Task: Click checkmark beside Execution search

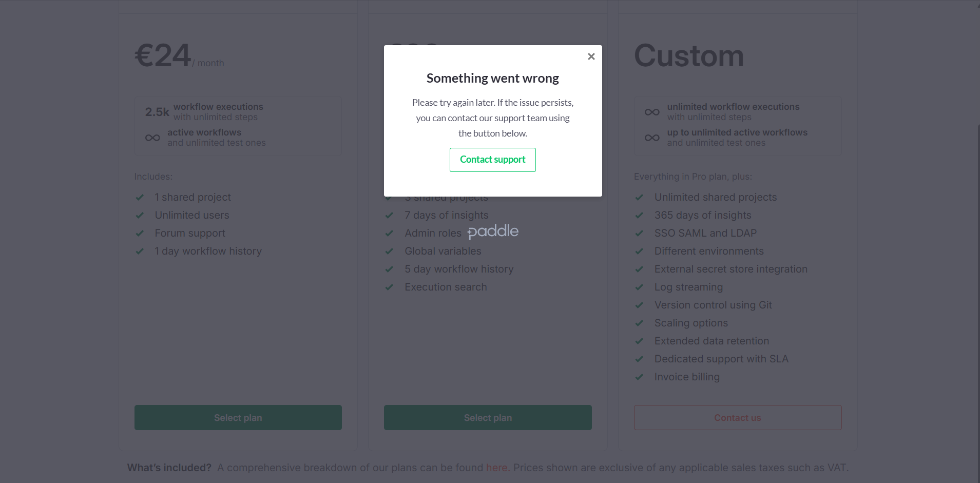Action: (389, 287)
